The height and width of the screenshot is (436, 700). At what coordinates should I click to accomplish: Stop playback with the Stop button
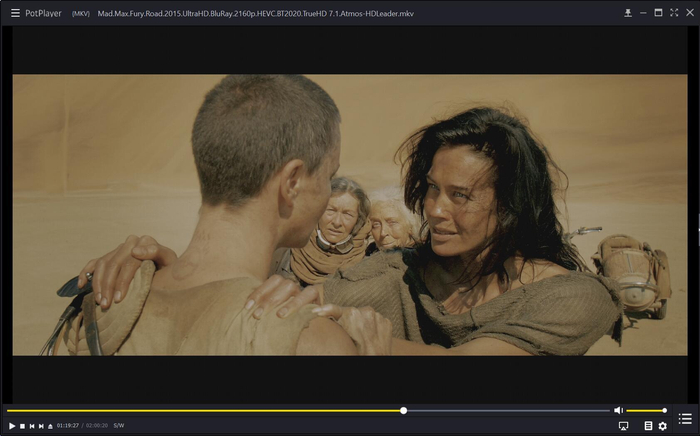(x=22, y=426)
